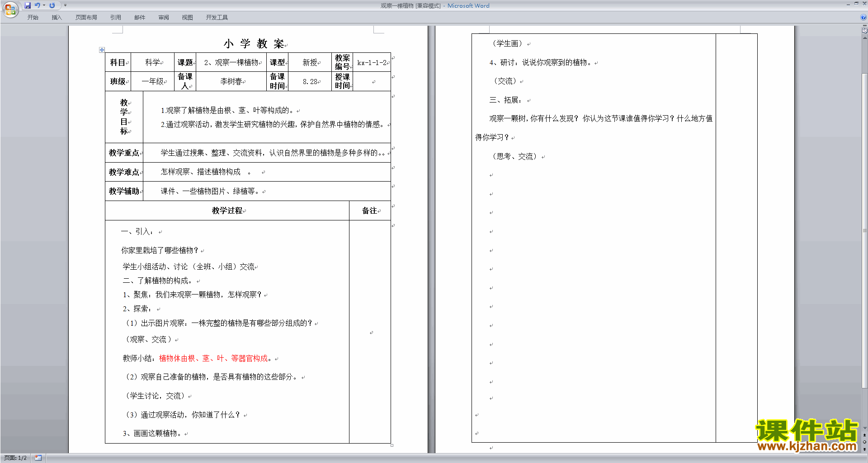
Task: Click the Redo/Repeat icon
Action: (52, 5)
